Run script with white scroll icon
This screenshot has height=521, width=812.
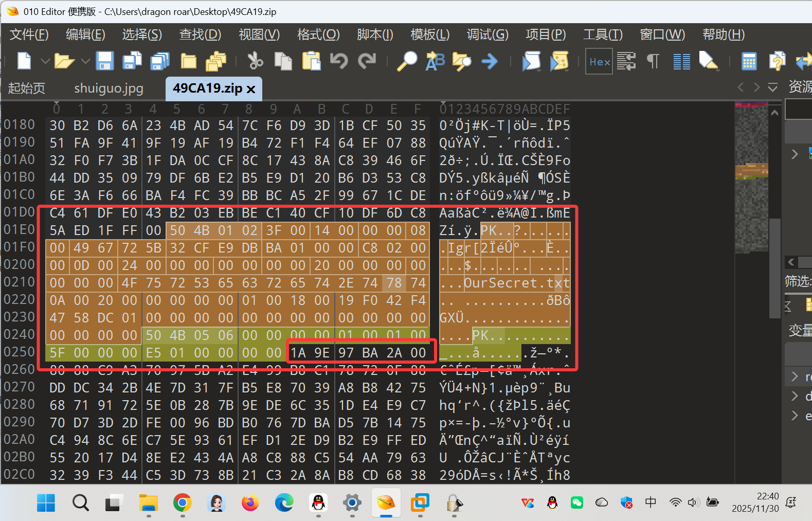531,61
